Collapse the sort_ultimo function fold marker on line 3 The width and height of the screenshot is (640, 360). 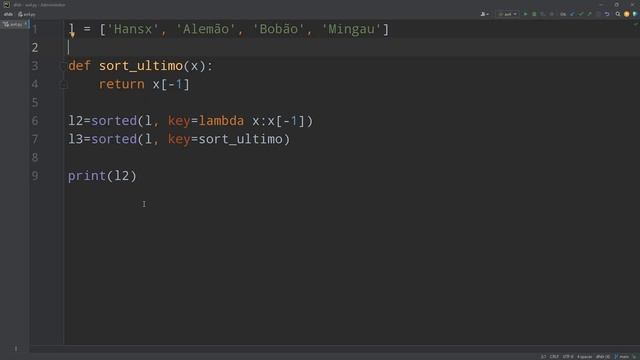(63, 66)
